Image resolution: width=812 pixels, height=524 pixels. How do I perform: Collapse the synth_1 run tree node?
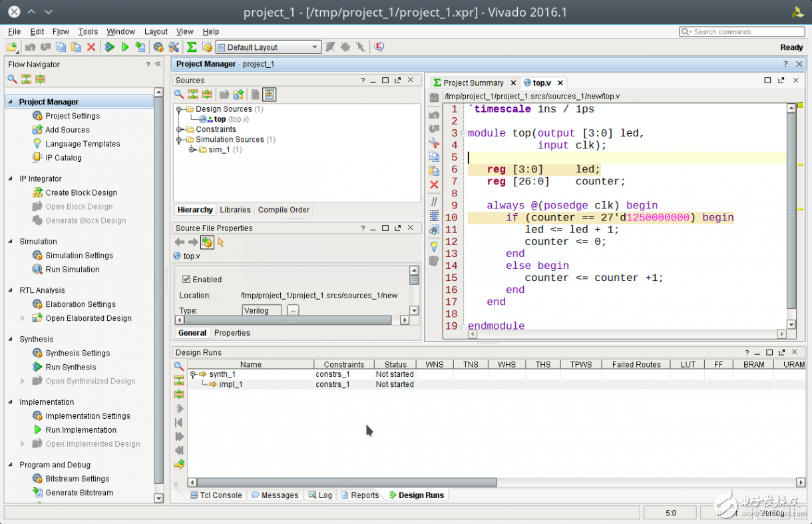click(x=192, y=374)
